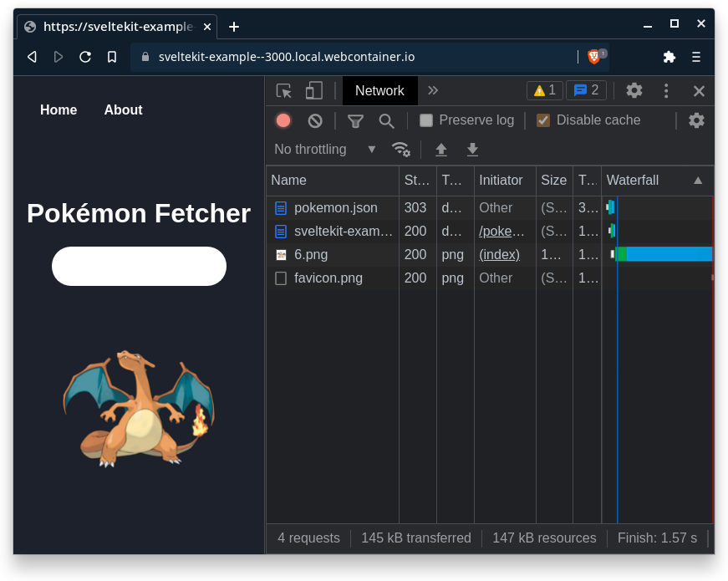Open the warnings badge showing 1
728x581 pixels.
(x=545, y=90)
